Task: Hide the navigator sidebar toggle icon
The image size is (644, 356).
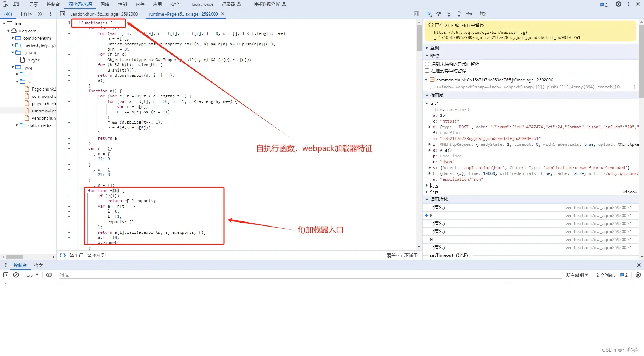Action: click(63, 14)
